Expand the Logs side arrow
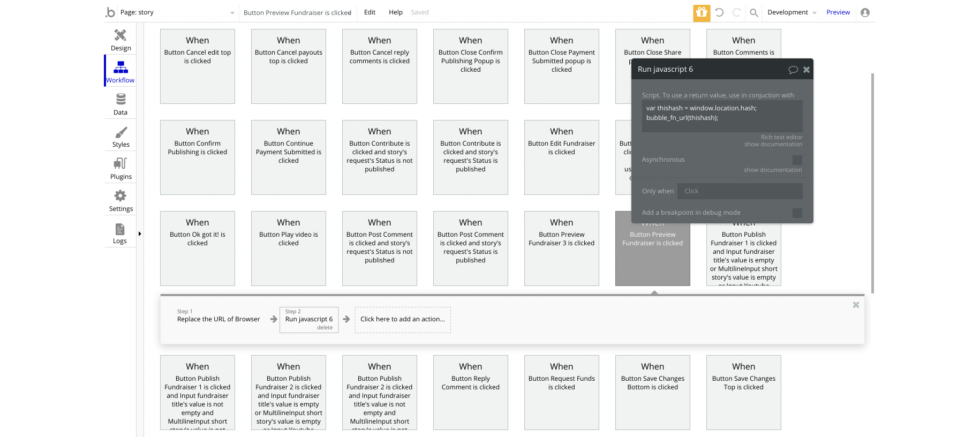Image resolution: width=980 pixels, height=437 pixels. 140,233
